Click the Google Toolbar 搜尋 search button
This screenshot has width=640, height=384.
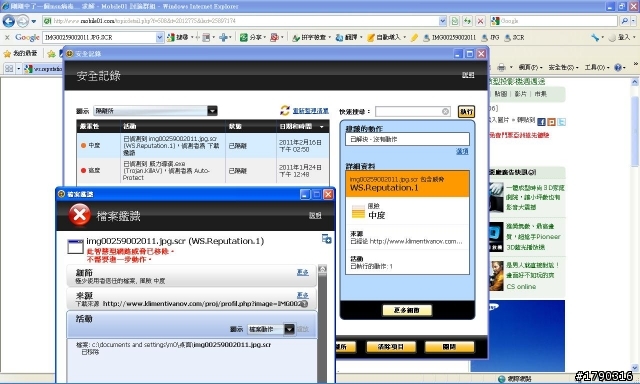point(177,38)
